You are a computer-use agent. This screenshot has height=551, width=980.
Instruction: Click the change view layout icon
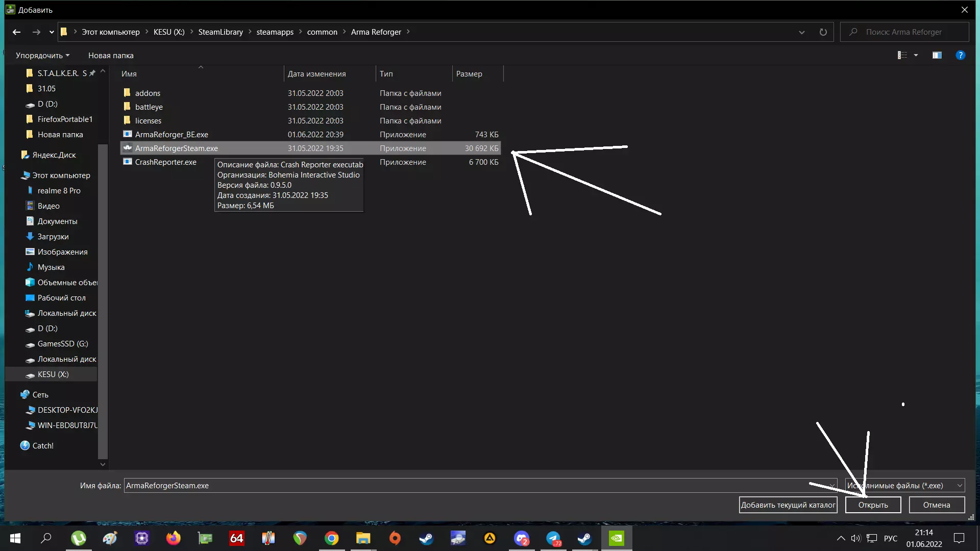(902, 55)
